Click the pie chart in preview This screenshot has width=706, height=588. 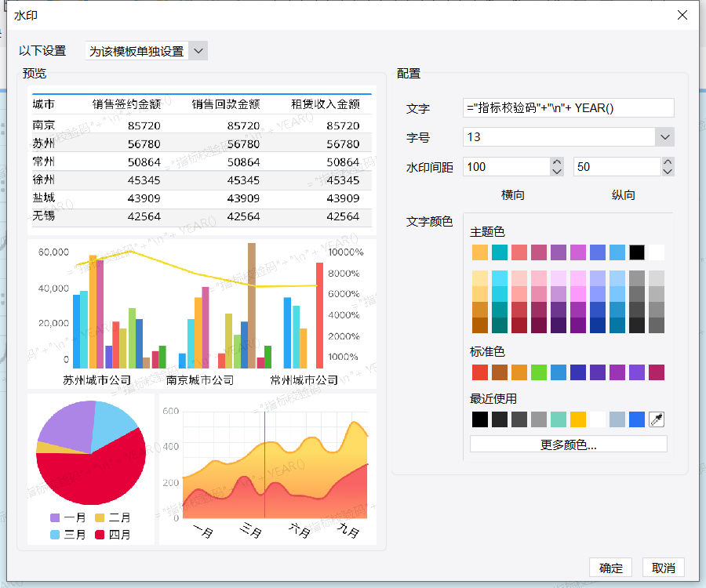pyautogui.click(x=90, y=455)
